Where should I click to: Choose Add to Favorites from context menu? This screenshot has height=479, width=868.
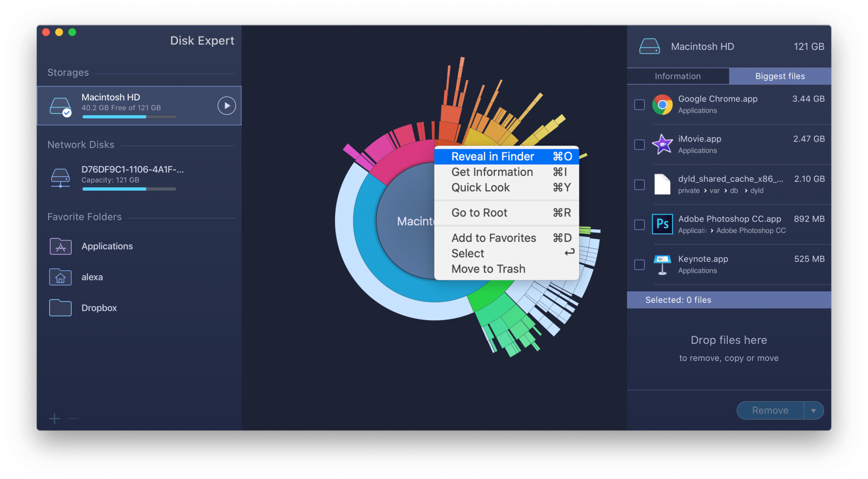506,238
